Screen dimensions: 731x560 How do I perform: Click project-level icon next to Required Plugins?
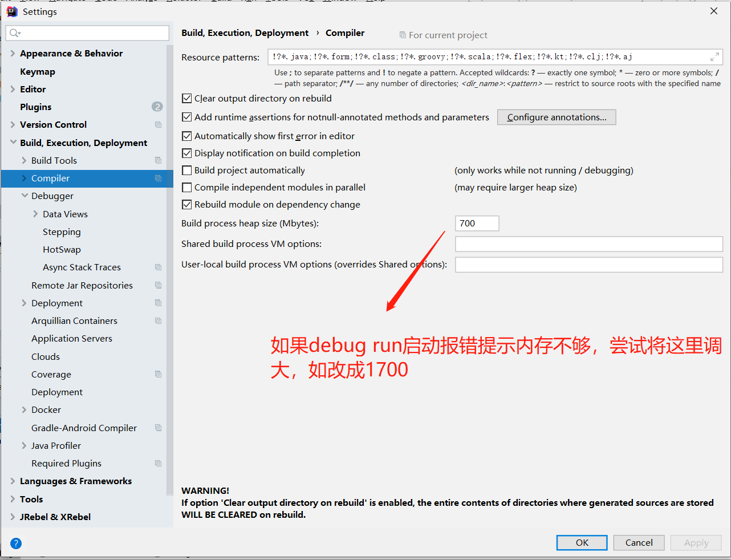pyautogui.click(x=158, y=464)
